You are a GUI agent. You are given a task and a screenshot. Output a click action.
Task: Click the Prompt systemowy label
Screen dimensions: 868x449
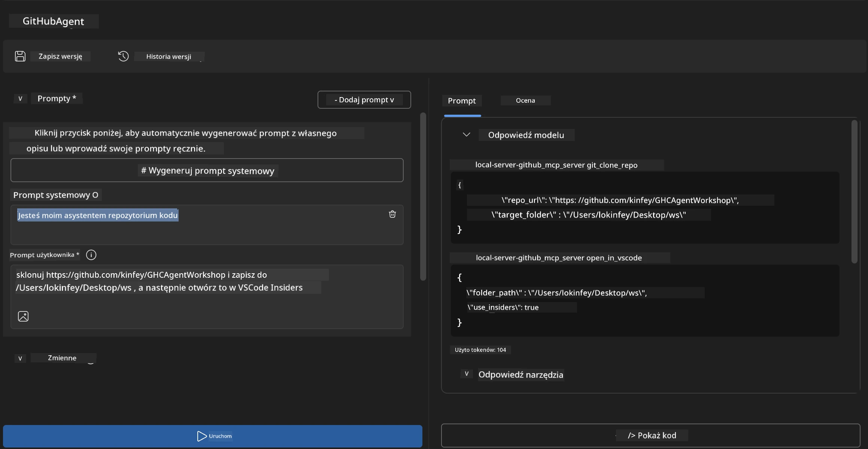click(x=56, y=195)
